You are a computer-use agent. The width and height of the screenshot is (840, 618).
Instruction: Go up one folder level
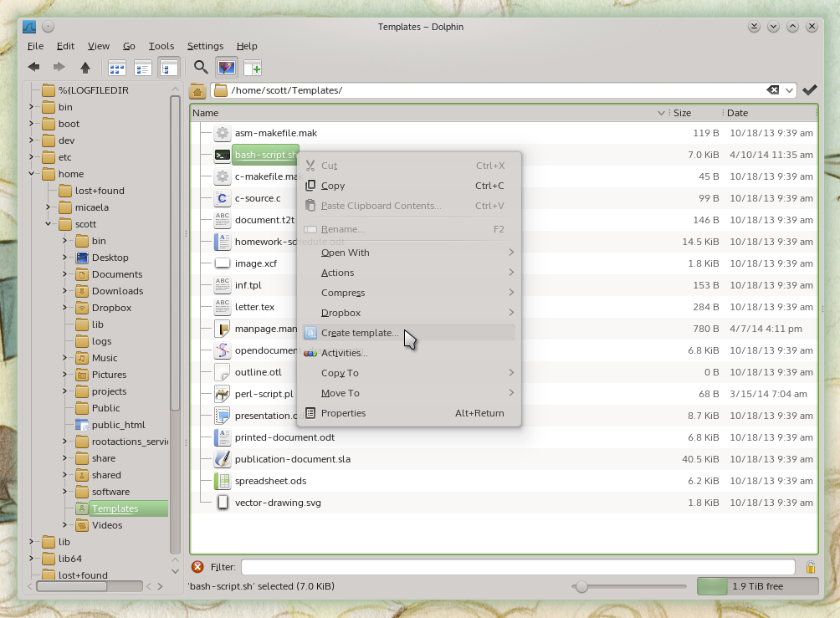coord(85,68)
